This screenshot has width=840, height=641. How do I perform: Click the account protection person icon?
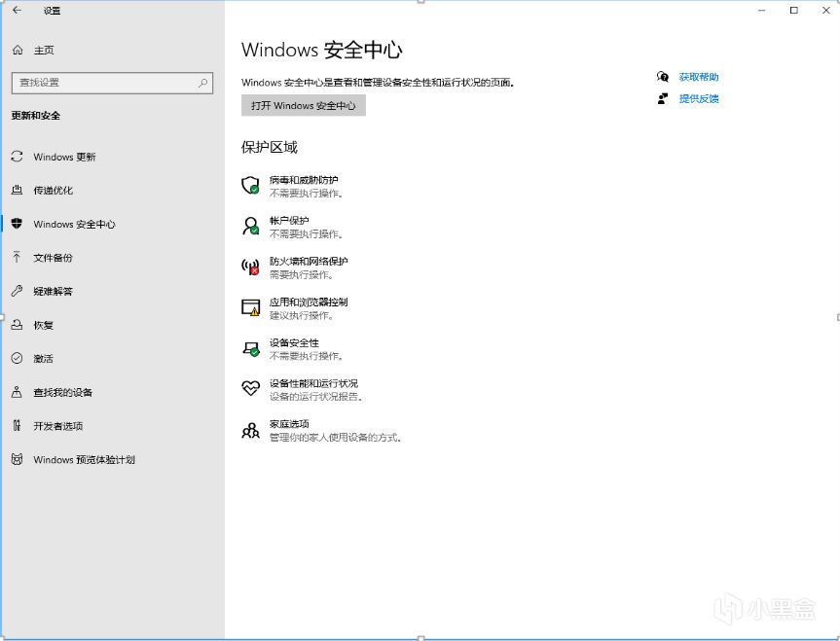[x=250, y=226]
